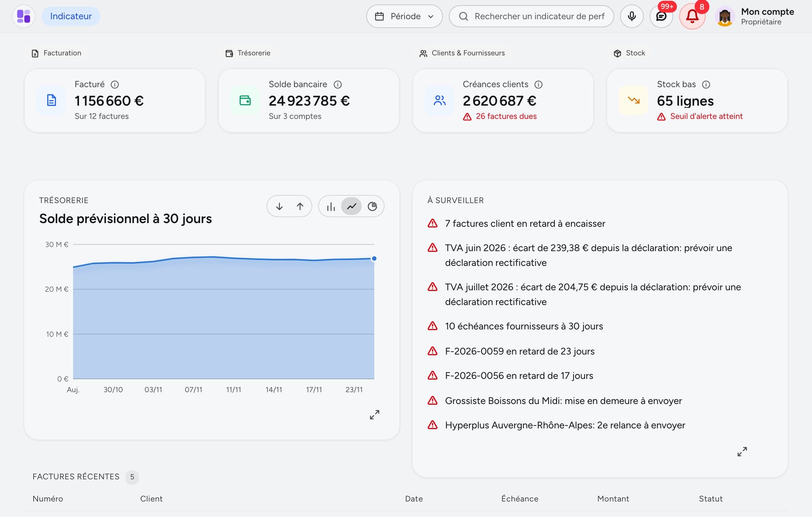Screen dimensions: 812x517
Task: Show info for Stock bas
Action: (706, 85)
